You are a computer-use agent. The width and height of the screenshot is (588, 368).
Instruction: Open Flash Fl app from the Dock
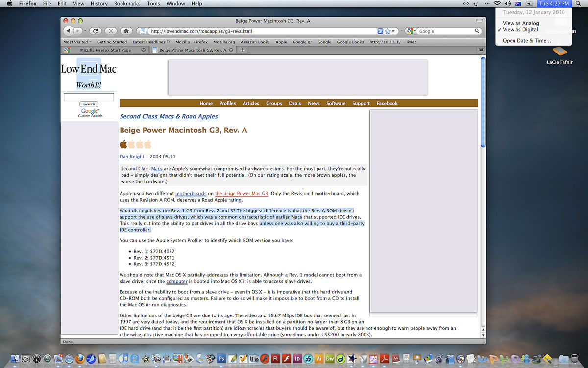coord(275,359)
